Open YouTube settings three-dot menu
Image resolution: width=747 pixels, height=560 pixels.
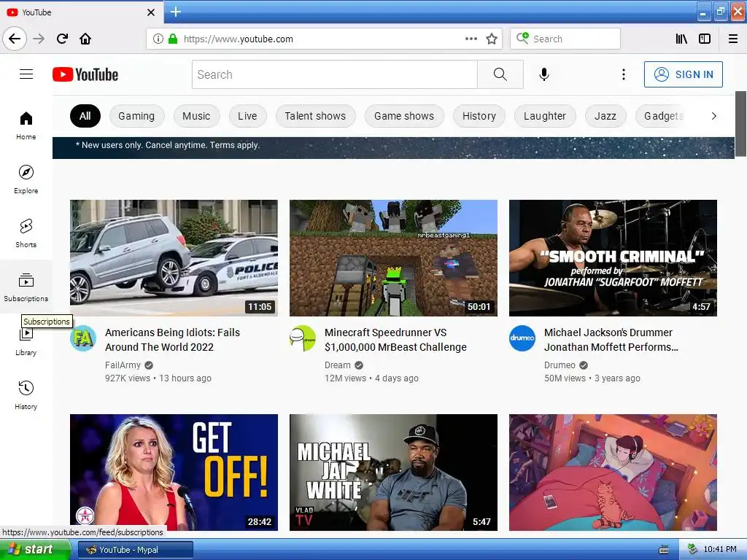(623, 74)
